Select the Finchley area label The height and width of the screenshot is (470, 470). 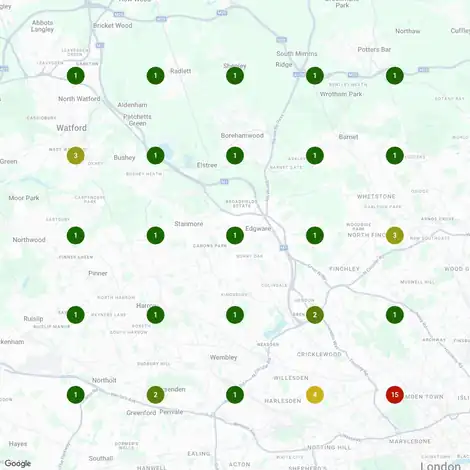pyautogui.click(x=344, y=269)
